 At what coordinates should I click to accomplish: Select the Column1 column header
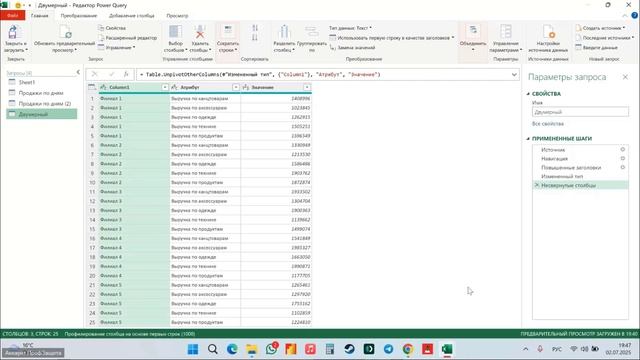click(x=134, y=87)
